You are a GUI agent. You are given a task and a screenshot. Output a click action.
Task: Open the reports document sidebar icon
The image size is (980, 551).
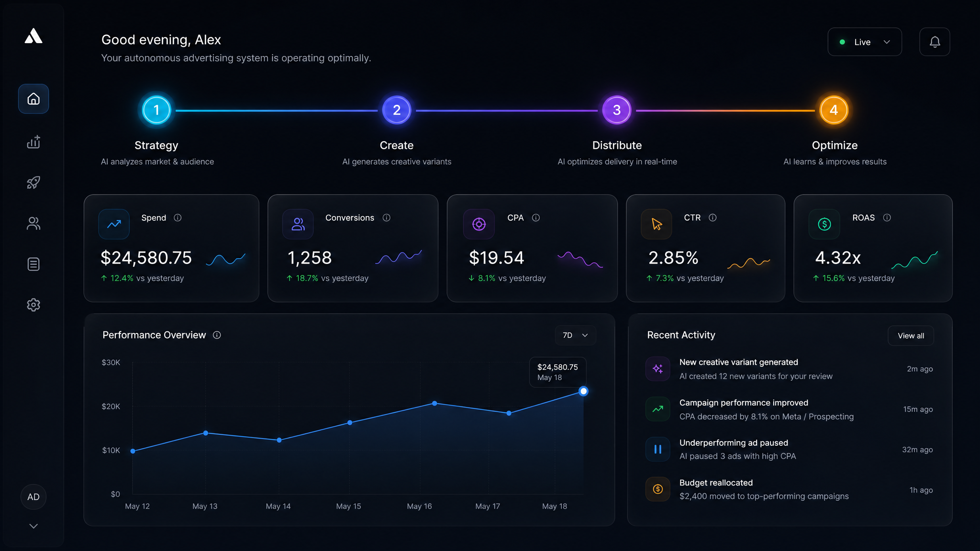tap(33, 264)
